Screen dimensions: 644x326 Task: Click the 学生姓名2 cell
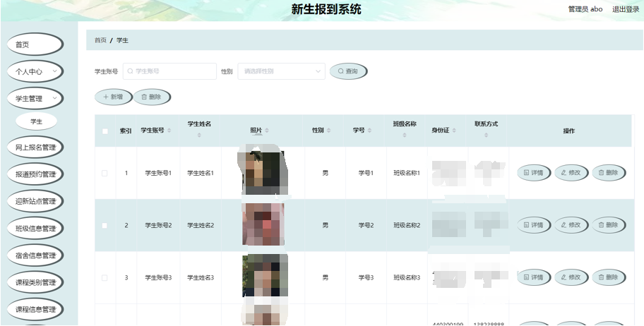(x=201, y=225)
